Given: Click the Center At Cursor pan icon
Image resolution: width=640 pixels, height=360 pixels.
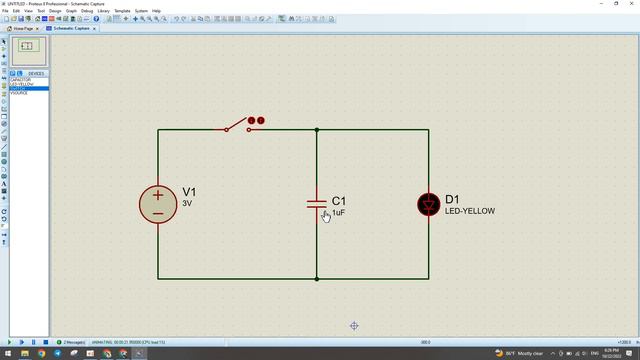Looking at the screenshot, I should tap(136, 19).
